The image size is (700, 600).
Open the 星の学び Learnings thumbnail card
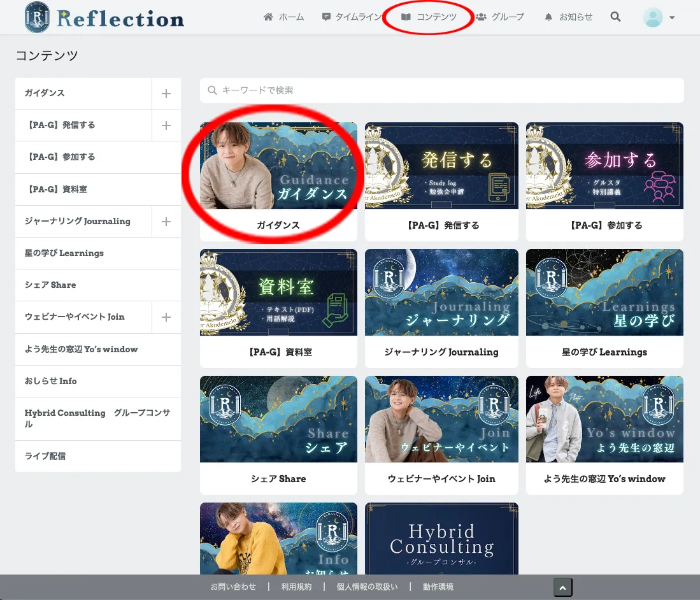(x=604, y=292)
